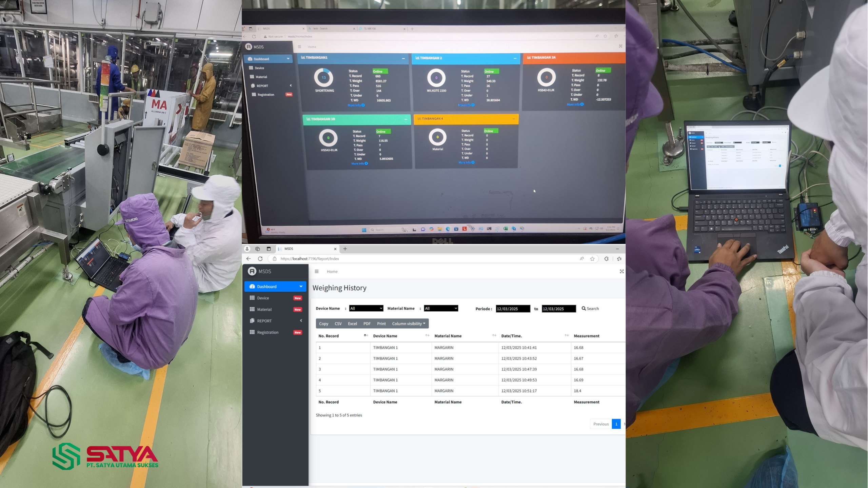Open Windows Start button on monitor taskbar

(x=364, y=230)
